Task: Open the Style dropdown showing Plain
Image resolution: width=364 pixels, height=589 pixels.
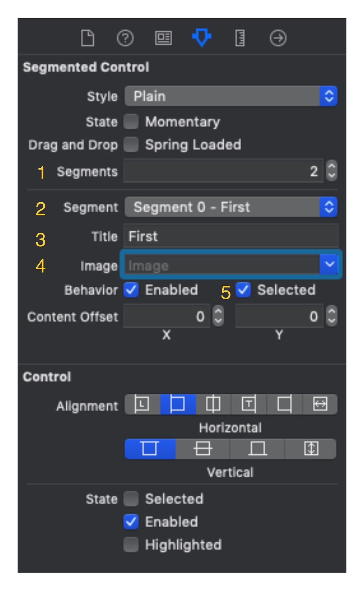Action: tap(231, 96)
